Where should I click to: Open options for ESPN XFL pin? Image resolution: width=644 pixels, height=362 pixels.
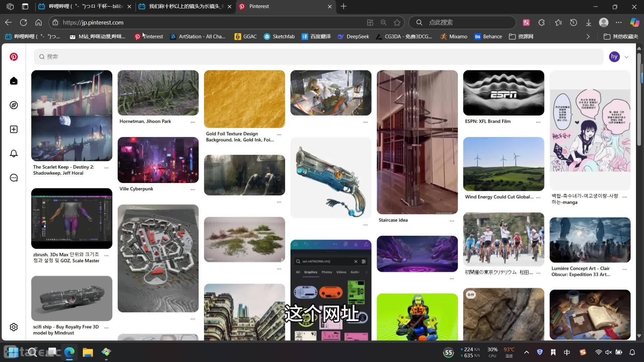tap(538, 122)
